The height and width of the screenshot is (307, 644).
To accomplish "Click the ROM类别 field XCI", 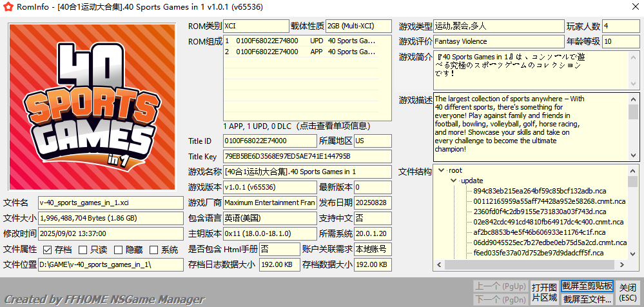I will [257, 26].
